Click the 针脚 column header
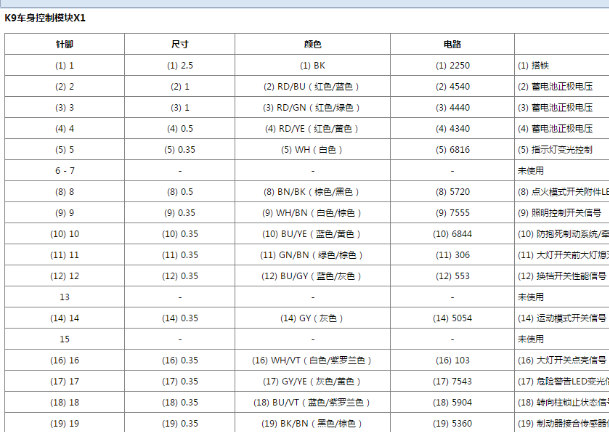609x432 pixels. pos(64,44)
